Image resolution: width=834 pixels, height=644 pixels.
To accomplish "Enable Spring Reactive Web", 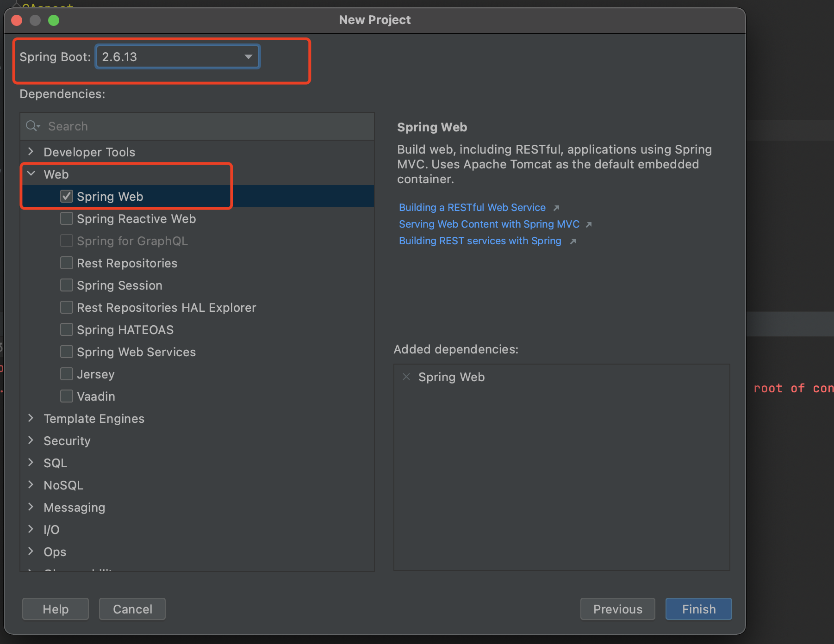I will click(66, 218).
